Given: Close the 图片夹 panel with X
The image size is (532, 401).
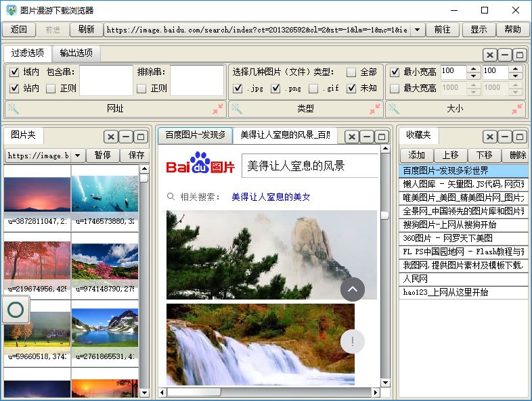Looking at the screenshot, I should 111,137.
